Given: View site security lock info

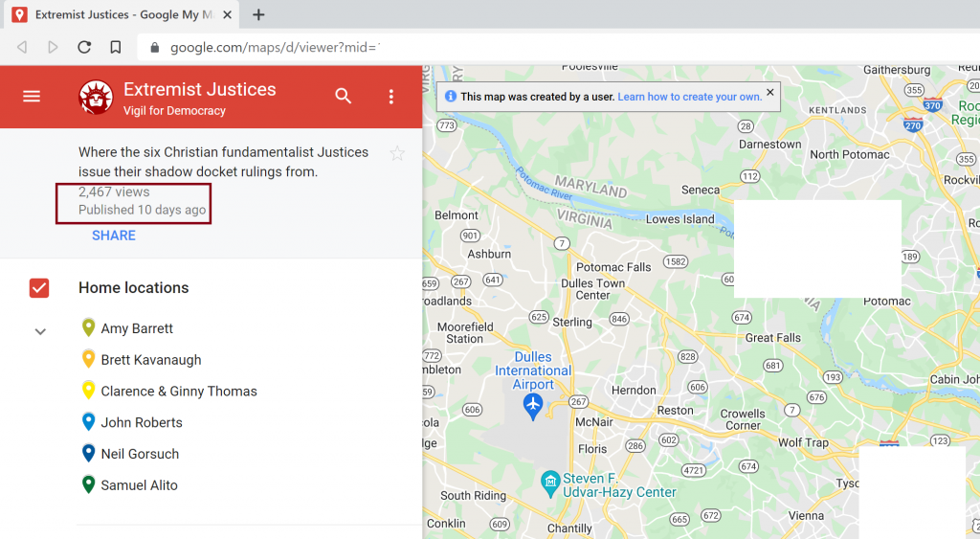Looking at the screenshot, I should [x=155, y=48].
